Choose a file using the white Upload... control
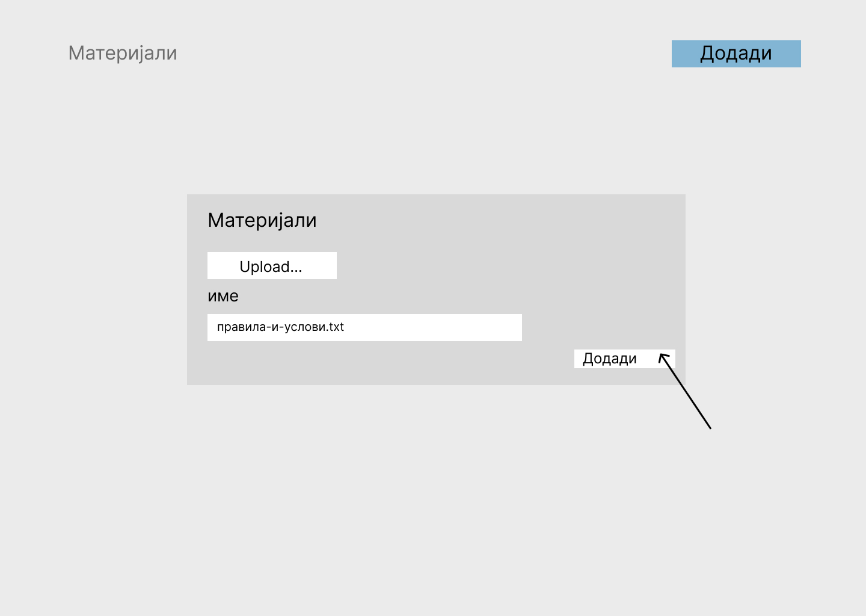This screenshot has width=866, height=616. click(x=272, y=266)
